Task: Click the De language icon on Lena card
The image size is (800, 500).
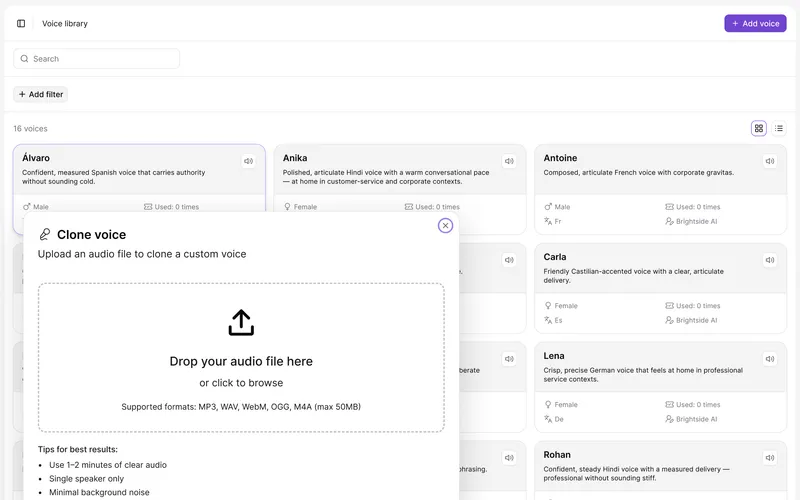Action: tap(548, 419)
